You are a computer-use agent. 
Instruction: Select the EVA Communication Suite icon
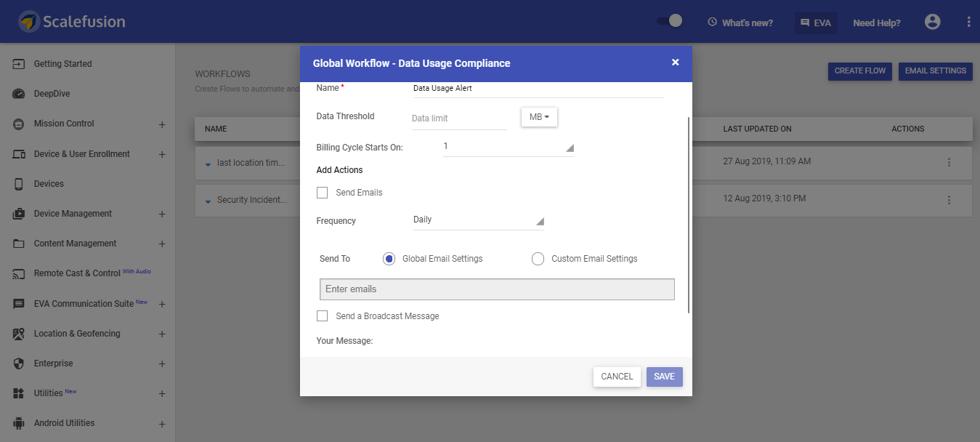pyautogui.click(x=19, y=304)
